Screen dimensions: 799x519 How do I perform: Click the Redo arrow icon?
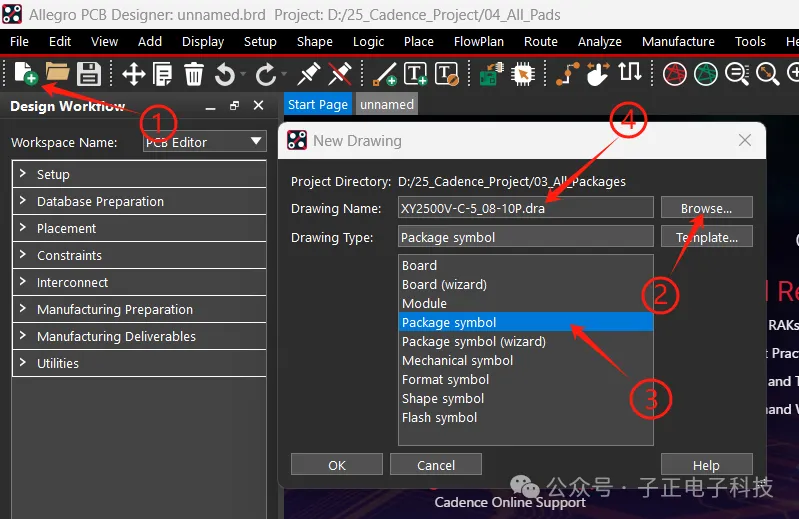tap(265, 75)
